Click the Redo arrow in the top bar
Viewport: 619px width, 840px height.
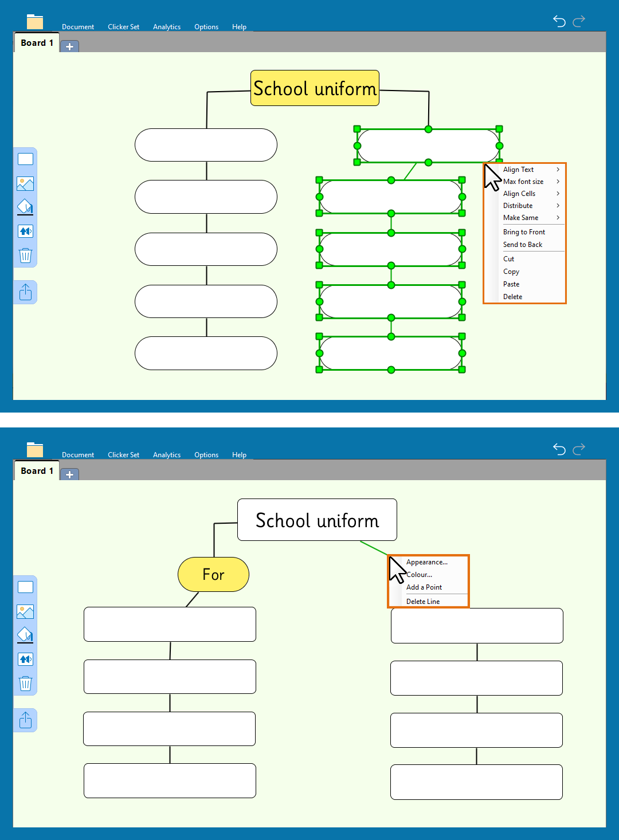pos(579,21)
